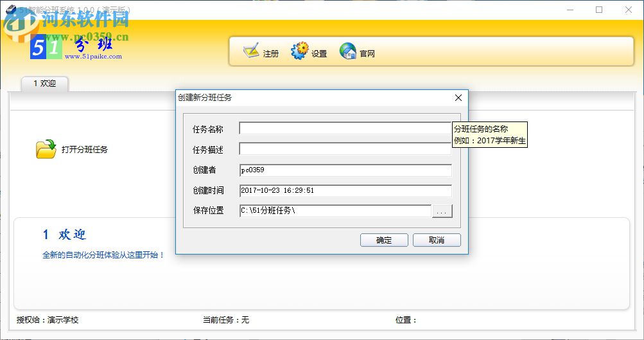Close the 51智能分班系统 main window
Screen dimensions: 644x340
pyautogui.click(x=629, y=10)
